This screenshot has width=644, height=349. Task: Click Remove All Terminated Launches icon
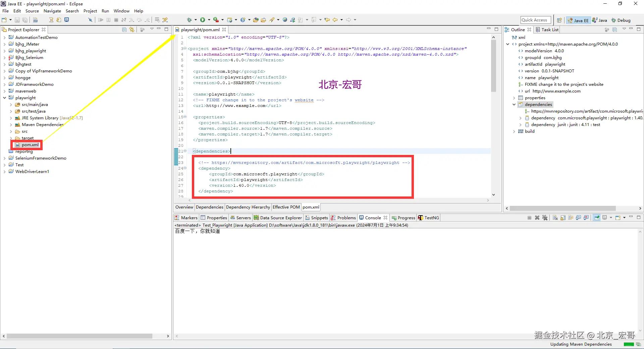point(545,218)
